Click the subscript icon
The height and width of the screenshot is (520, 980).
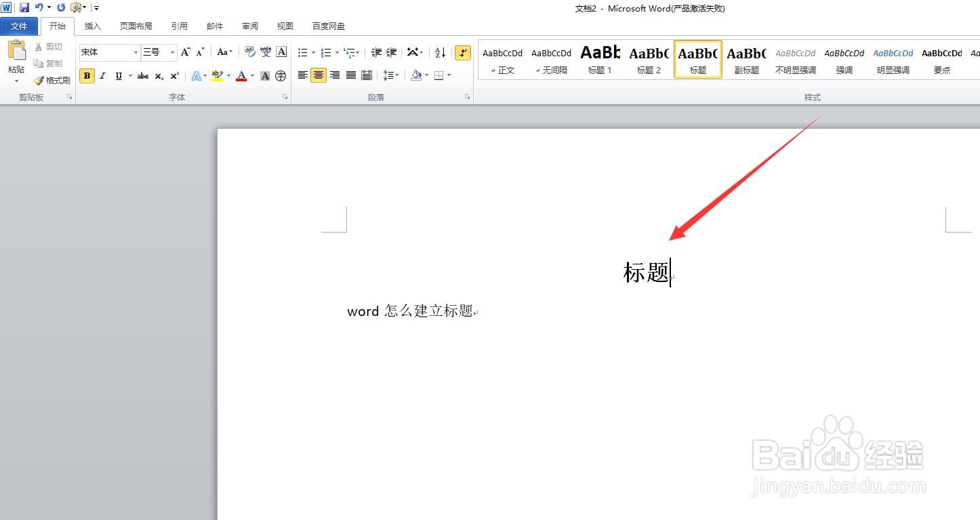[158, 75]
